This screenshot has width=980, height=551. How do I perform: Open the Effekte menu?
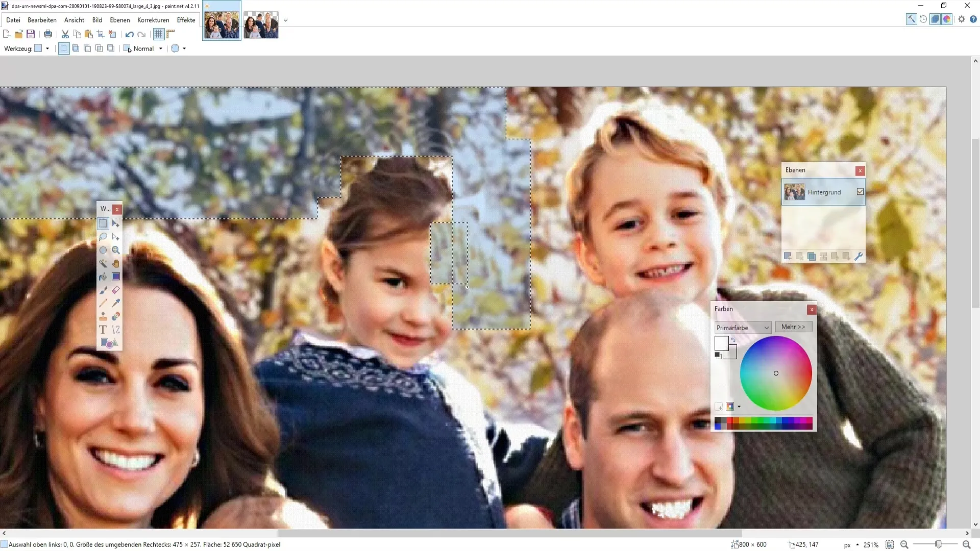tap(186, 19)
